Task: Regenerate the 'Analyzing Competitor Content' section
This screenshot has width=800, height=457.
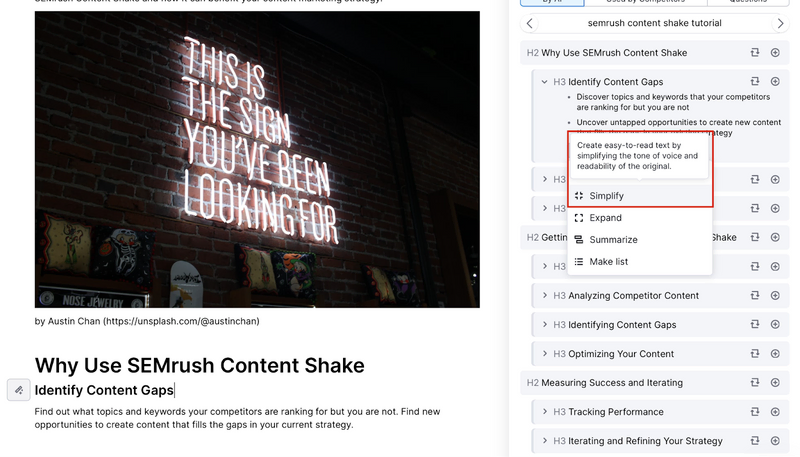Action: pyautogui.click(x=755, y=295)
